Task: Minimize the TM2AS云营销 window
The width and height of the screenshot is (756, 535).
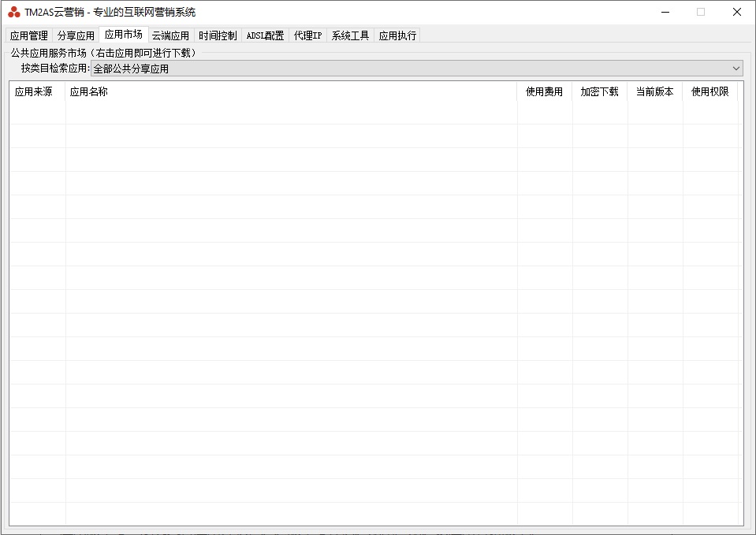Action: 665,12
